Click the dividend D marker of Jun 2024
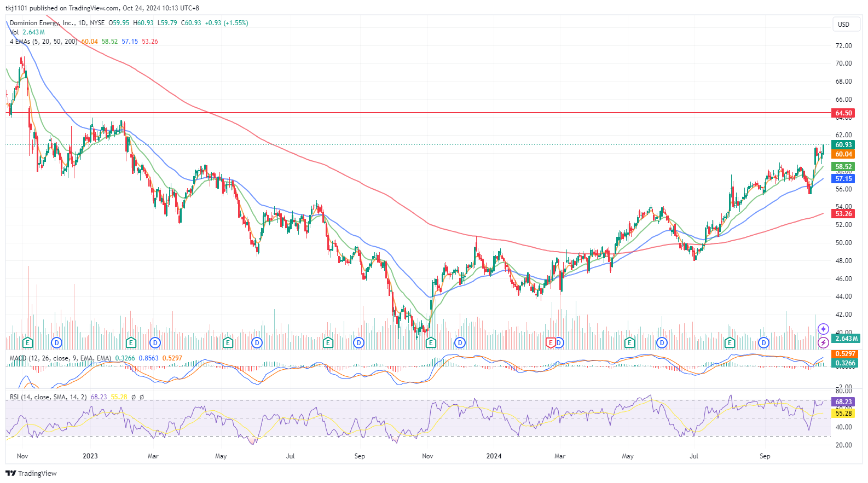Viewport: 868px width, 483px height. pos(662,343)
